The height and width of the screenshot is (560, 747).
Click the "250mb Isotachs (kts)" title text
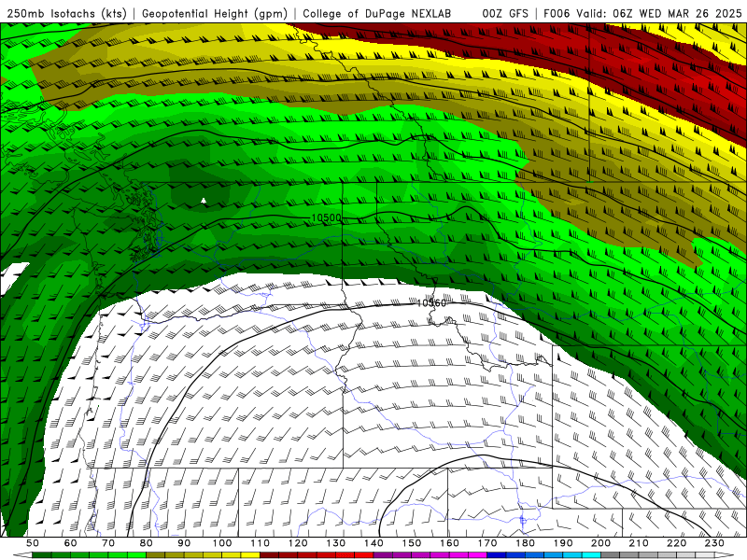(x=66, y=13)
